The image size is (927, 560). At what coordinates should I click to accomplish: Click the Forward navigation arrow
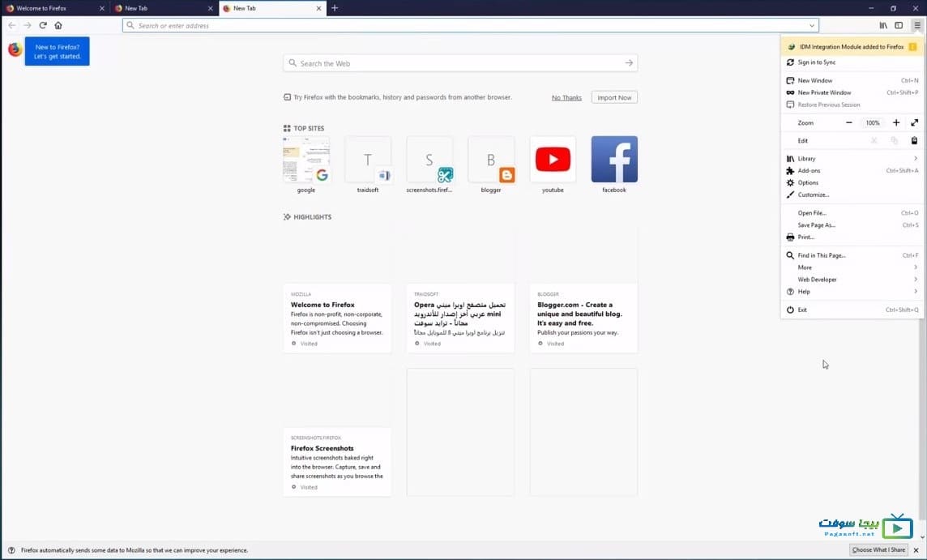click(x=28, y=25)
